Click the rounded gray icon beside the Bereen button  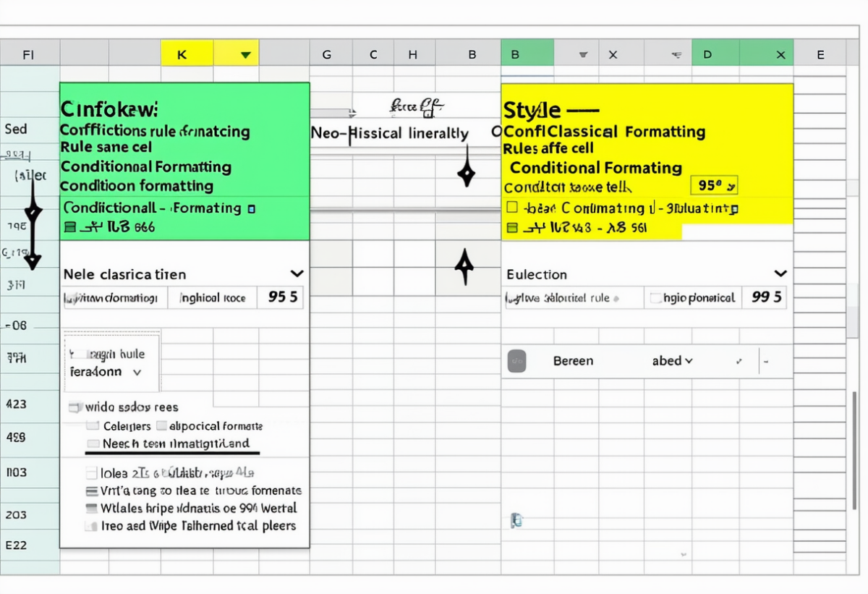[x=516, y=361]
